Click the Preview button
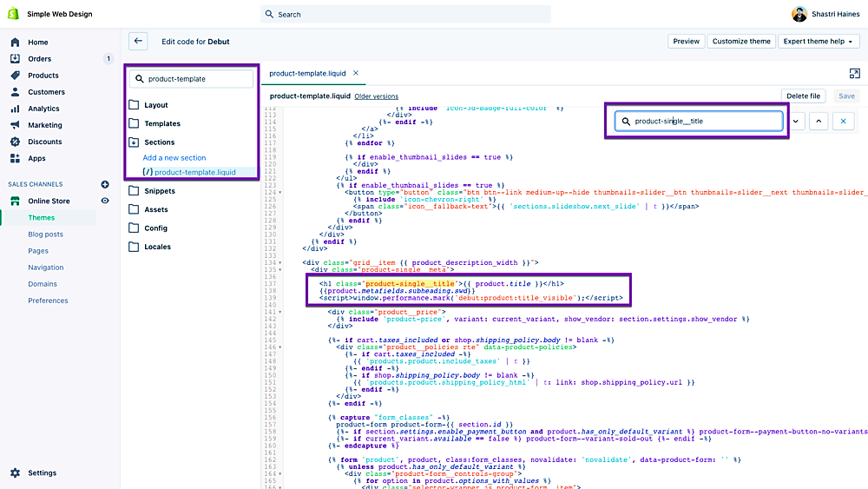868x489 pixels. [x=686, y=41]
